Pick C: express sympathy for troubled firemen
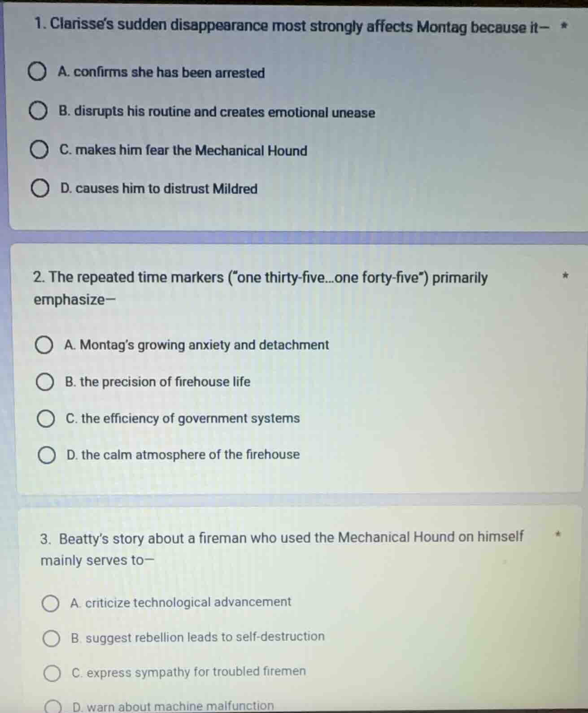Screen dimensions: 588x713 [52, 673]
